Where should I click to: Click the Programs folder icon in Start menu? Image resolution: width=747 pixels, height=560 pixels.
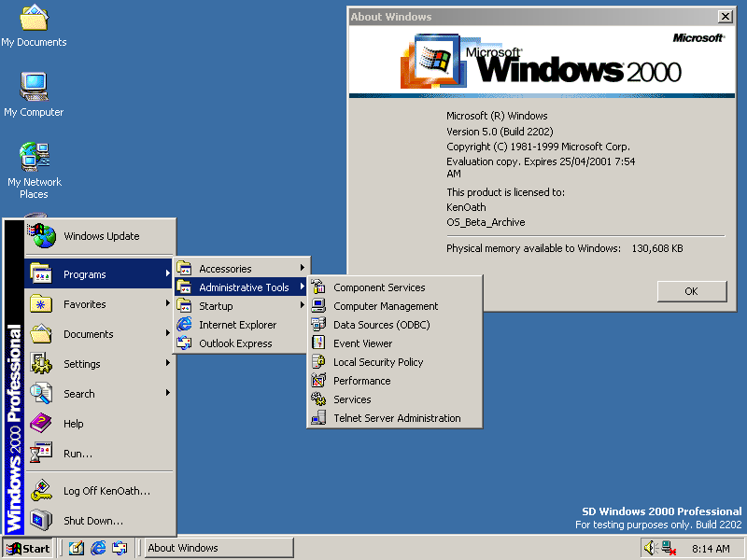click(x=41, y=273)
